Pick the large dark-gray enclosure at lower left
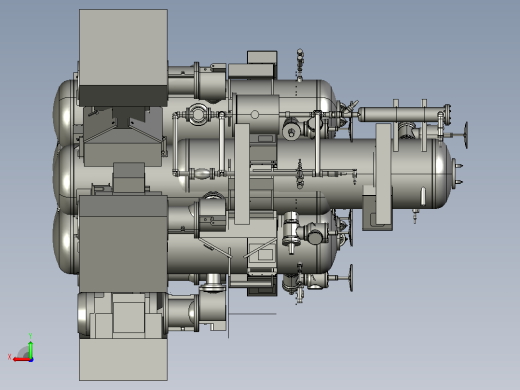 tap(123, 244)
